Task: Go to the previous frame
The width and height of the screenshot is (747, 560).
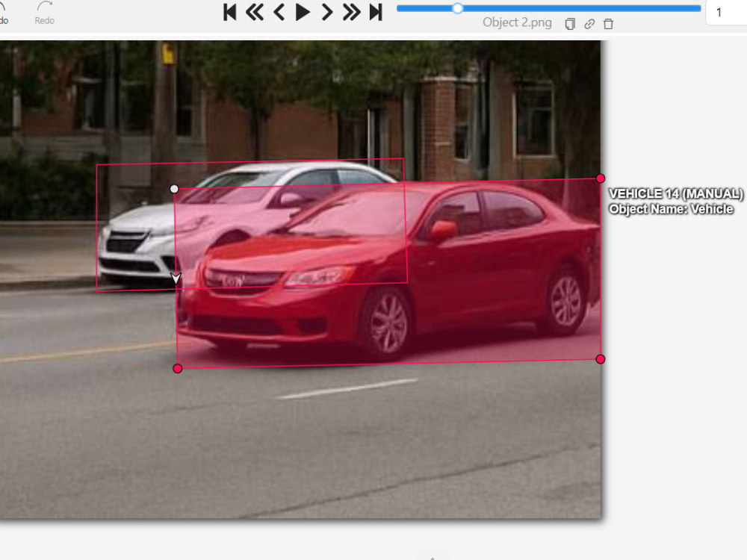Action: tap(279, 12)
